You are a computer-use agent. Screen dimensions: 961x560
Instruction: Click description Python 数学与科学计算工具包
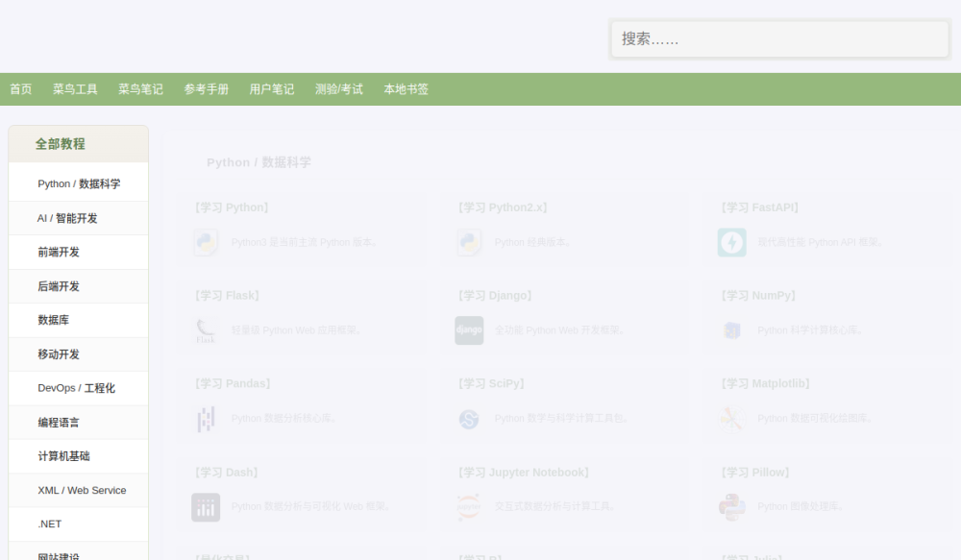[562, 419]
